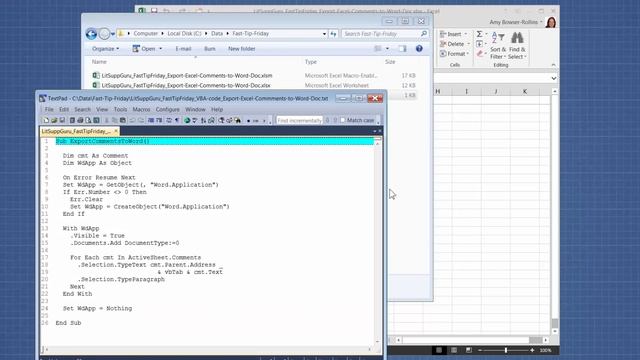
Task: Collapse the Excel ribbon with the caret
Action: coord(553,65)
